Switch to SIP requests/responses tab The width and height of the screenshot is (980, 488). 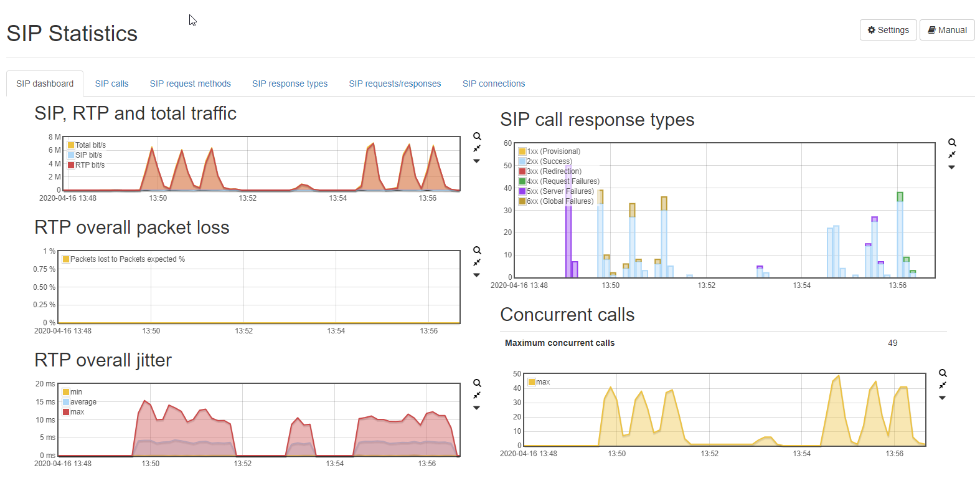[x=395, y=84]
